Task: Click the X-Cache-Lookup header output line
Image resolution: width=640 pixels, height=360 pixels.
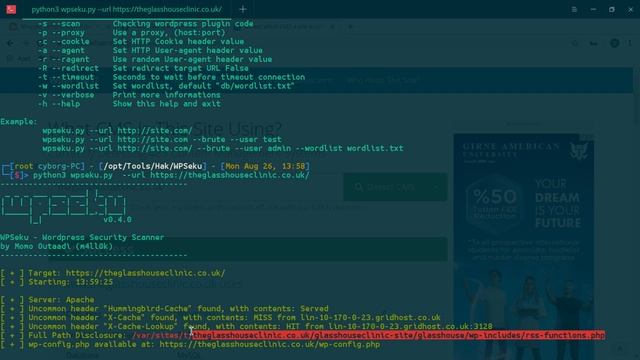Action: pos(246,326)
